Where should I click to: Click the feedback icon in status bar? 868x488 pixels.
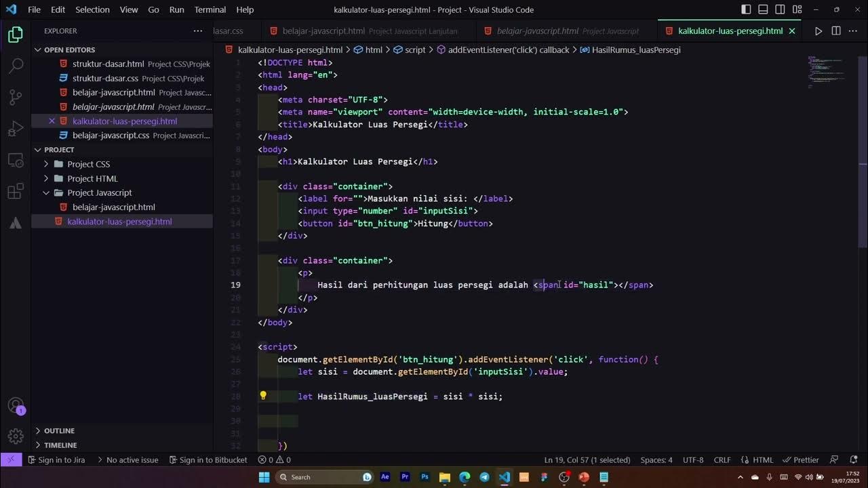835,460
